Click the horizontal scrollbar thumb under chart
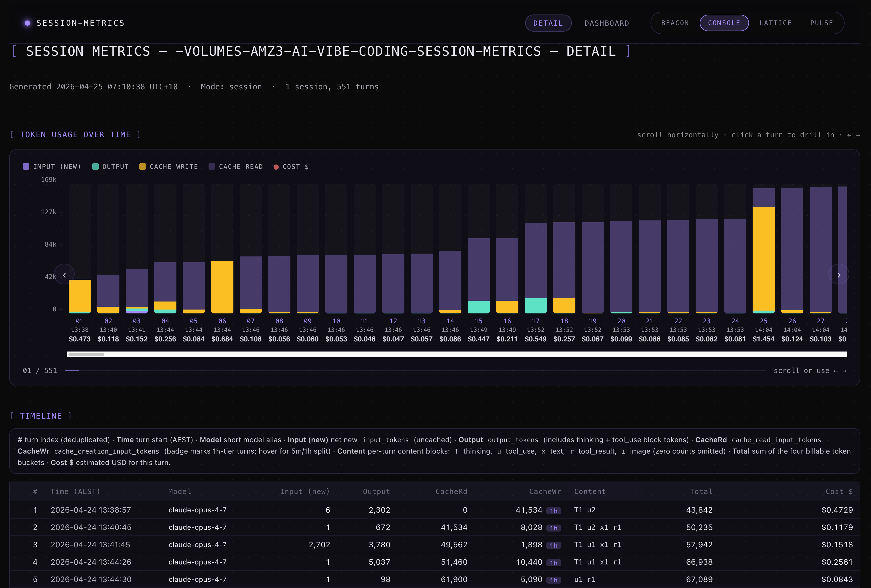 point(86,355)
